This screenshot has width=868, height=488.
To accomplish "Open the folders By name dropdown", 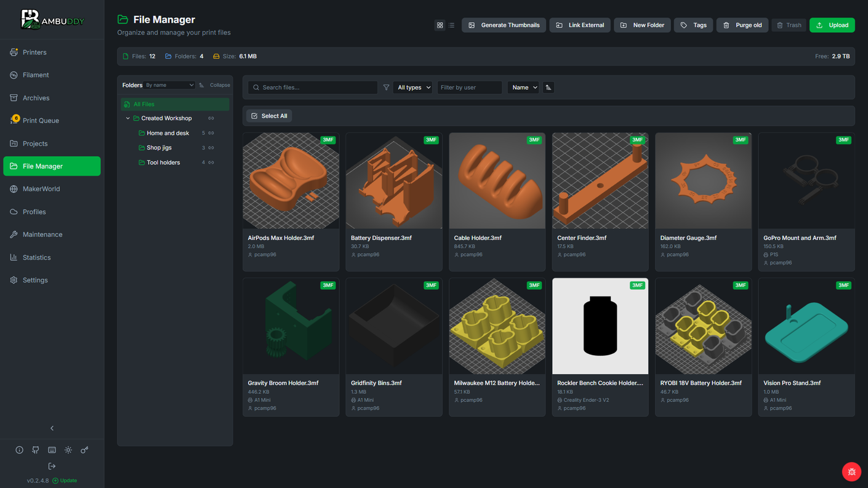I will tap(170, 85).
